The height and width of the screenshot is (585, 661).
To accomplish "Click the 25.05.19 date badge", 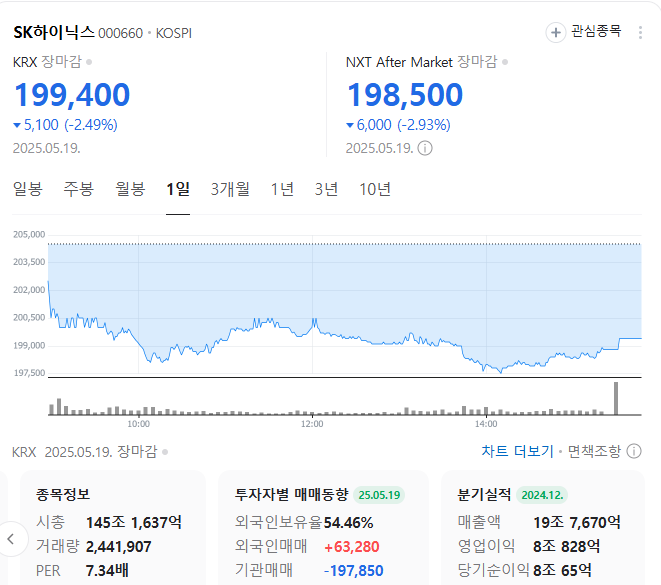I will [x=379, y=495].
